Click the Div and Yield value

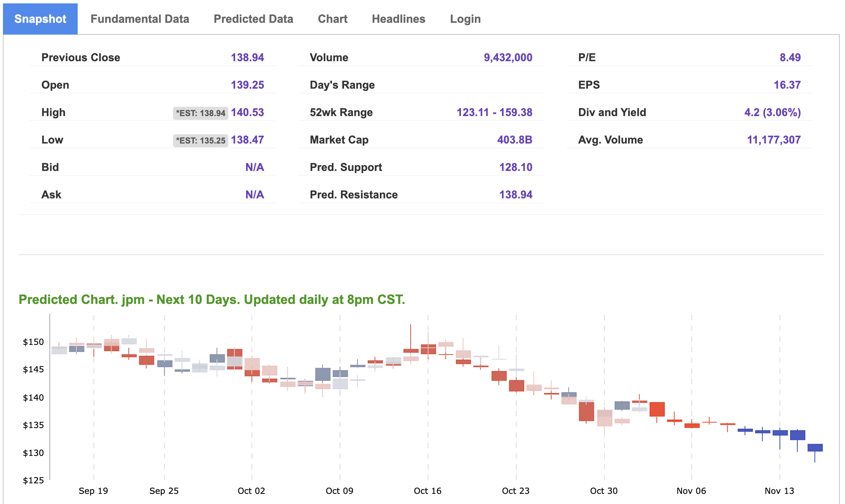pyautogui.click(x=773, y=112)
